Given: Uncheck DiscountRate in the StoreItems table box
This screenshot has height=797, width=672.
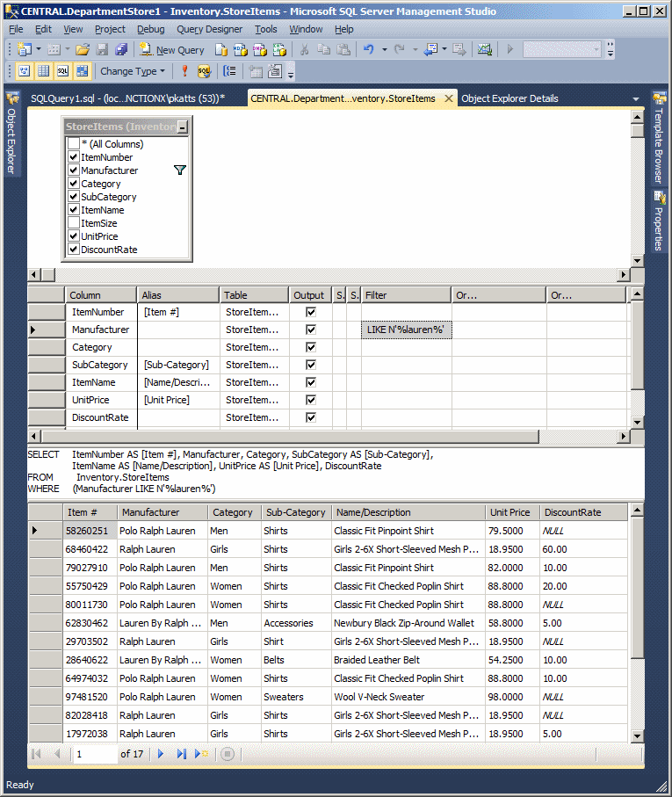Looking at the screenshot, I should point(74,250).
